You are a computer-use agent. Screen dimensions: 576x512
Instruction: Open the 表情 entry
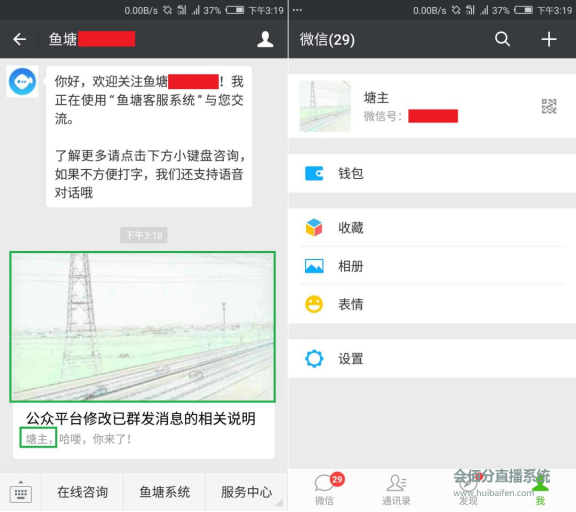click(x=432, y=304)
